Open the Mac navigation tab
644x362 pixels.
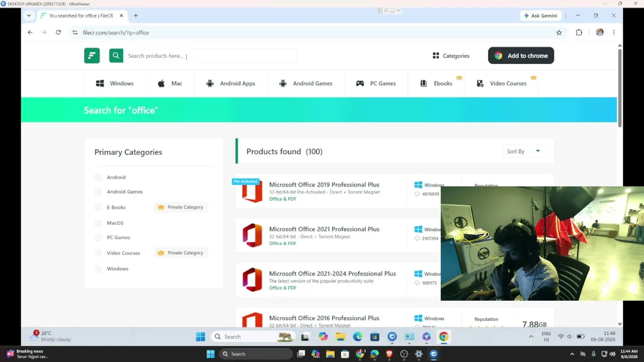pos(170,83)
